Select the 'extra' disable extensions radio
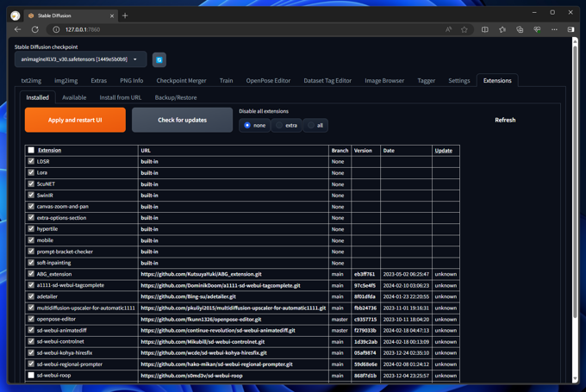Screen dimensions: 586x392 click(x=279, y=125)
